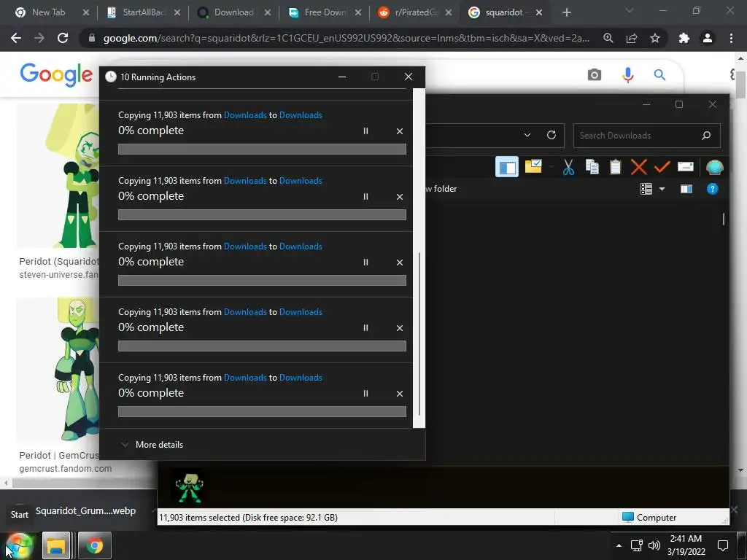Pause the fourth copy operation
This screenshot has height=560, width=747.
[x=365, y=328]
